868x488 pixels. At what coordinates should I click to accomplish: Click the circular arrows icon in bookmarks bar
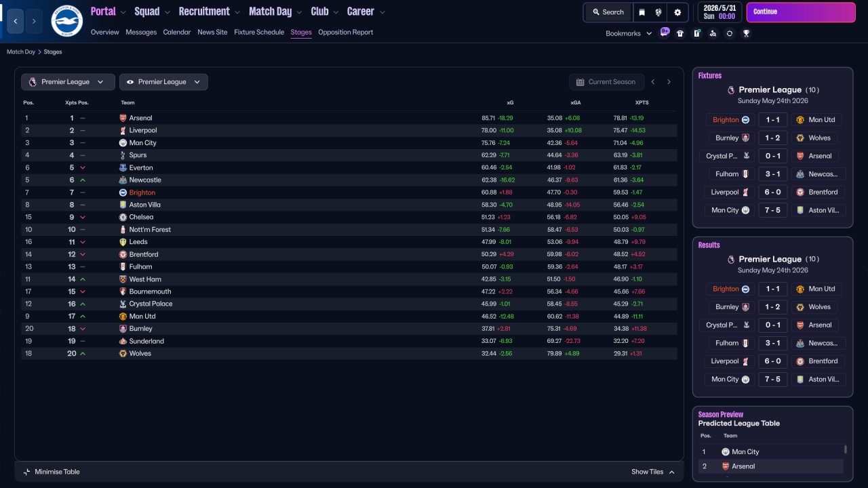pyautogui.click(x=730, y=33)
